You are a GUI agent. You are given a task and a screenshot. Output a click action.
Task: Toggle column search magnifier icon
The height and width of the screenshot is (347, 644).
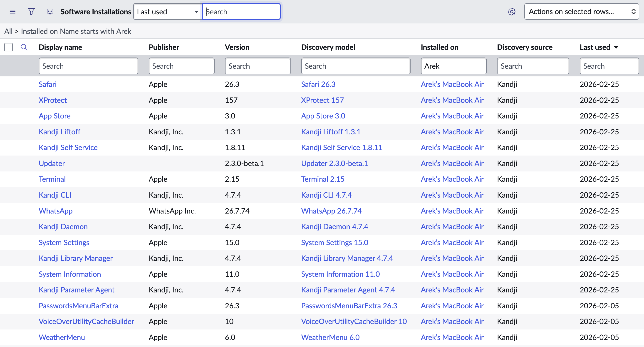click(24, 47)
